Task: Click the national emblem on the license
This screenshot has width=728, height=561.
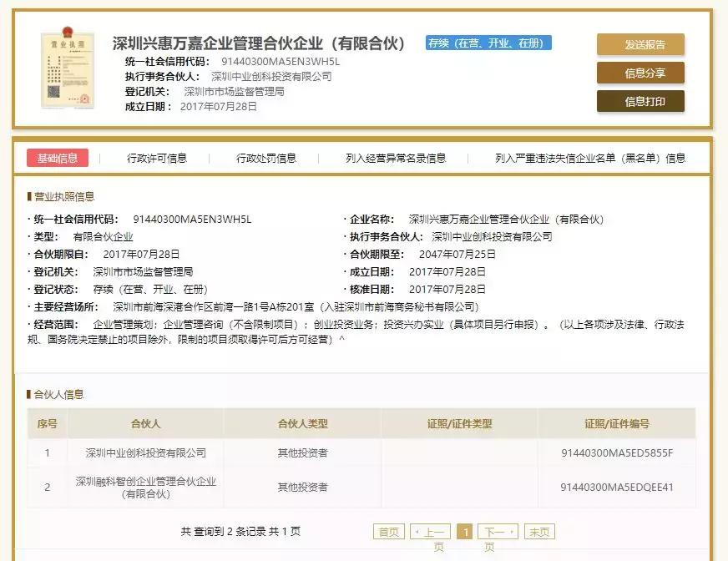Action: click(x=67, y=32)
